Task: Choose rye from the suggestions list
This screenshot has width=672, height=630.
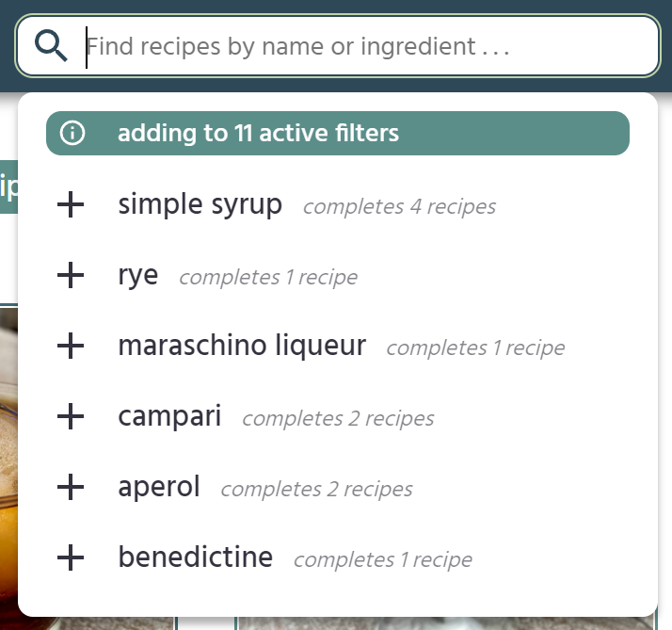Action: 138,276
